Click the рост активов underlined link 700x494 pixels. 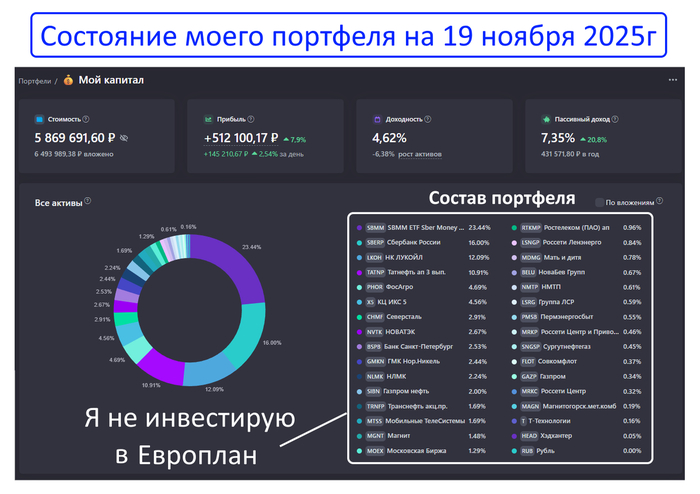pyautogui.click(x=420, y=155)
